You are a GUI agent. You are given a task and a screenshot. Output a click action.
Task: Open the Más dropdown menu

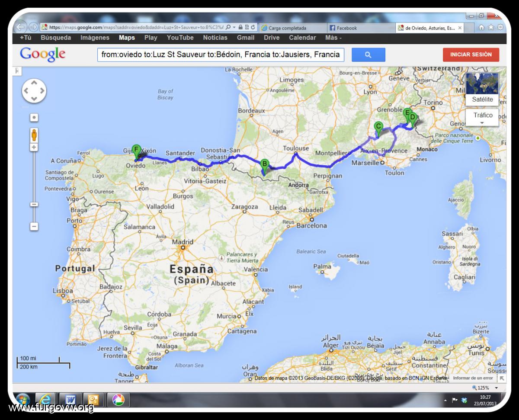pos(333,38)
